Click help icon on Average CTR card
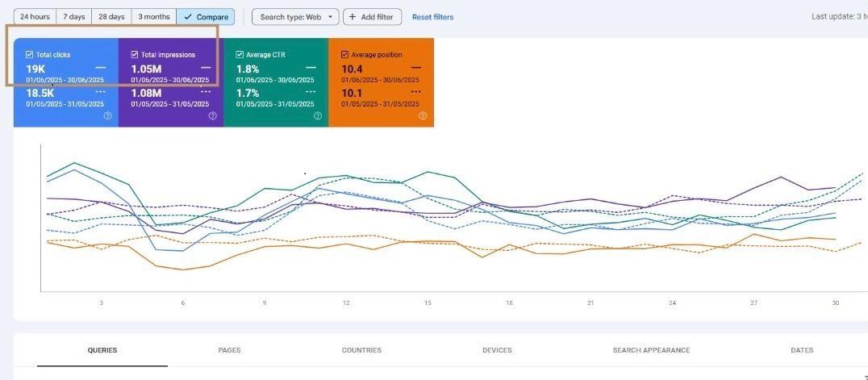 click(x=318, y=115)
